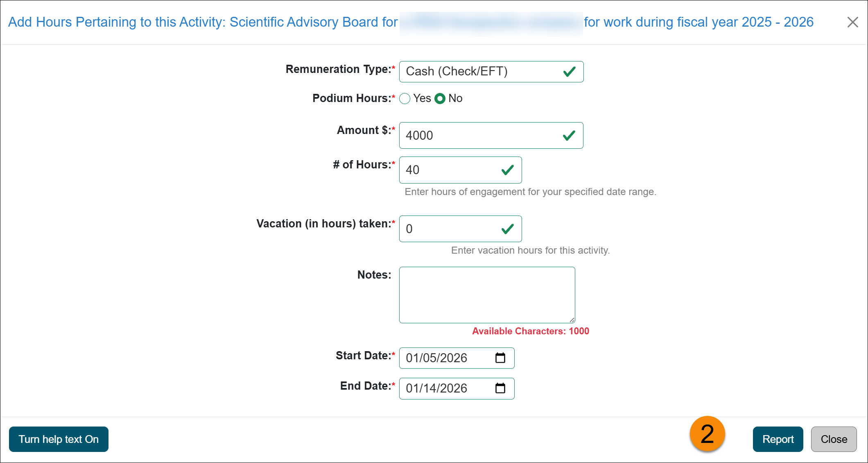Viewport: 868px width, 463px height.
Task: Click the checkmark in Vacation hours field
Action: [507, 229]
